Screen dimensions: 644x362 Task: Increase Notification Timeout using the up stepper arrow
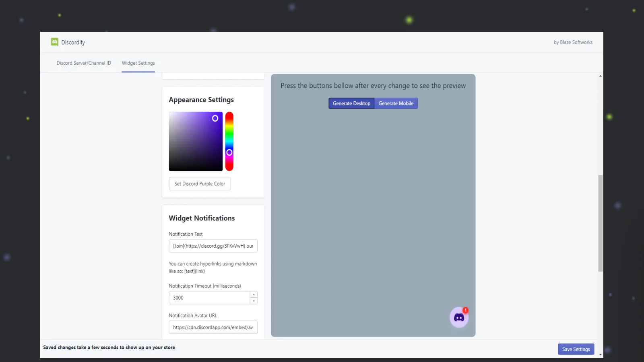pos(254,294)
